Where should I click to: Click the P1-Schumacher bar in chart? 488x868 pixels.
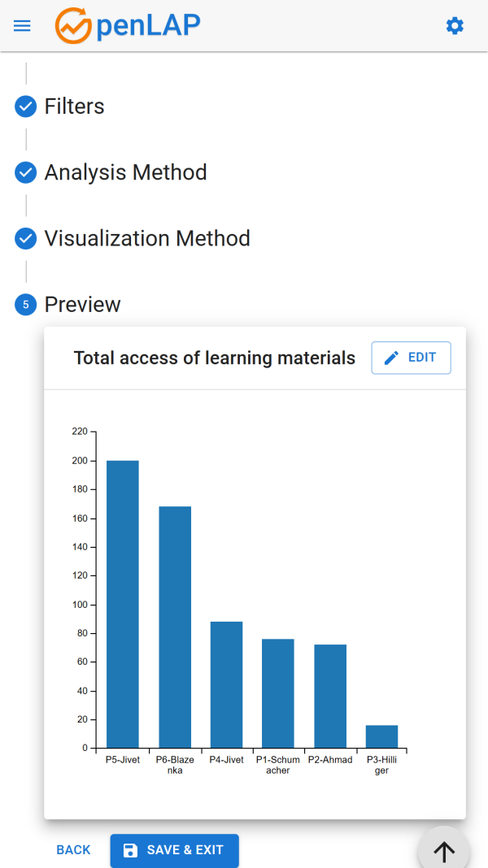tap(278, 693)
